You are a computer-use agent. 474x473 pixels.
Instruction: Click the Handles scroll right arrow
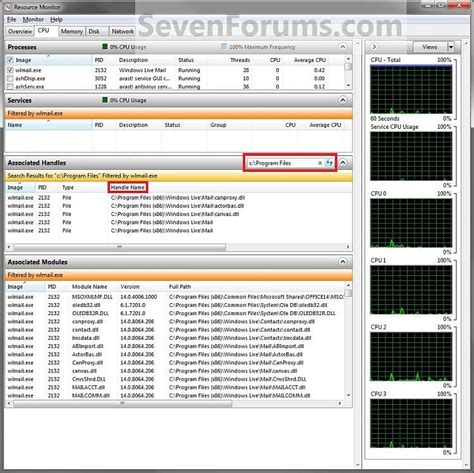[x=348, y=247]
